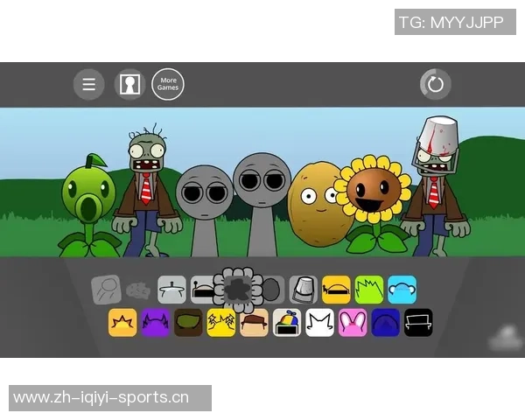Pick the orange sun crown icon
The width and height of the screenshot is (525, 420).
122,323
